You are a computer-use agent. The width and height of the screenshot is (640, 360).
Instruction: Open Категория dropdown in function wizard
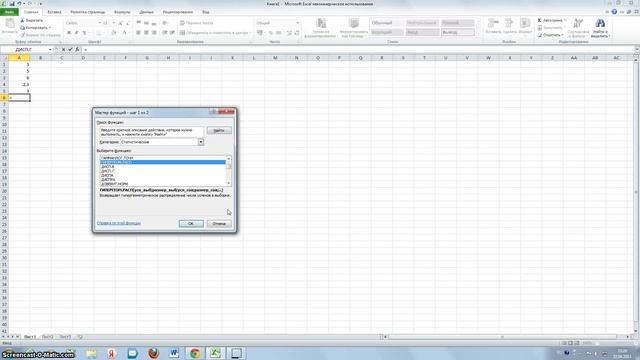[x=201, y=142]
